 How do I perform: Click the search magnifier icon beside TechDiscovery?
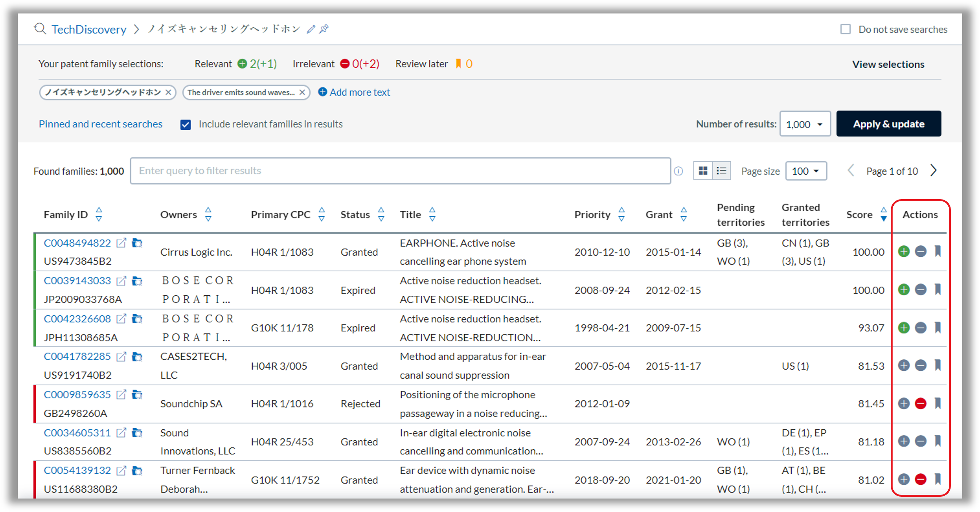tap(40, 29)
